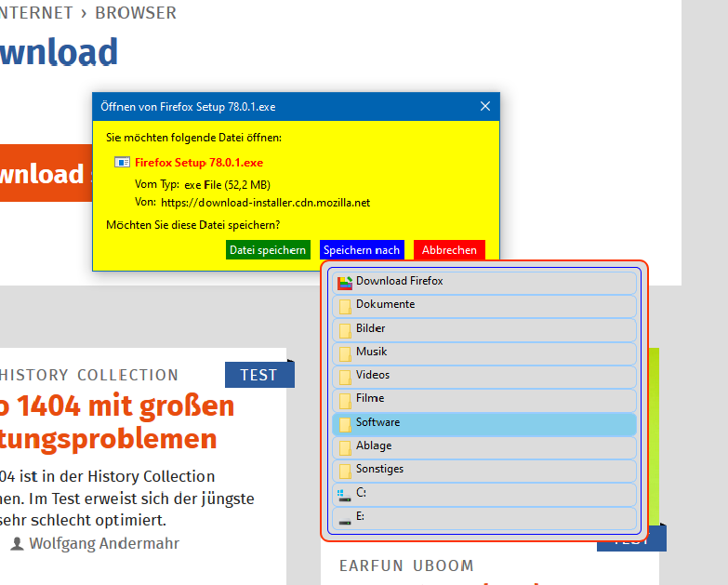
Task: Click author name Wolfgang Andermahr
Action: [x=104, y=543]
